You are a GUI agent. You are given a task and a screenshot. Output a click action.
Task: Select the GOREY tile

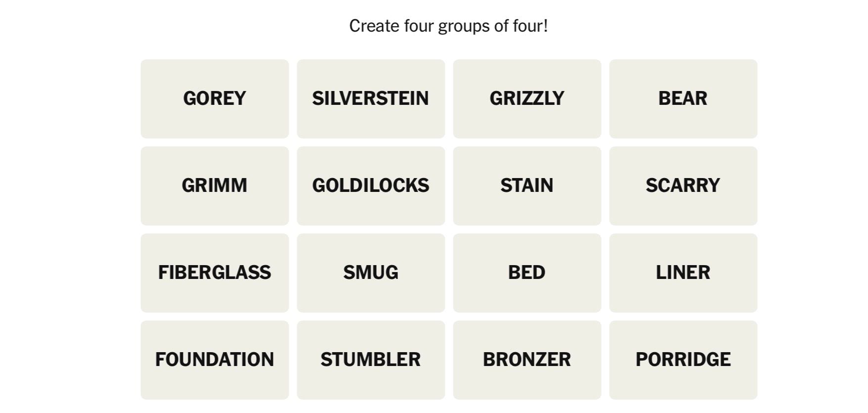(x=215, y=98)
